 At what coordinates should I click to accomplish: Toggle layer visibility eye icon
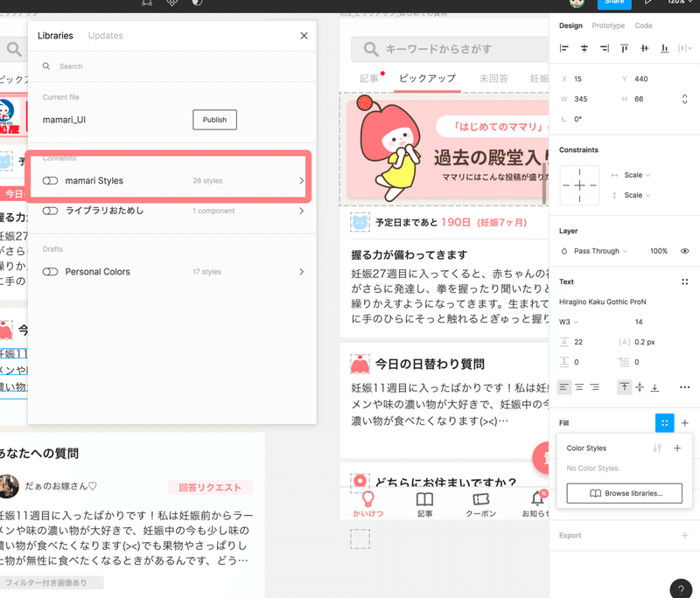coord(685,251)
